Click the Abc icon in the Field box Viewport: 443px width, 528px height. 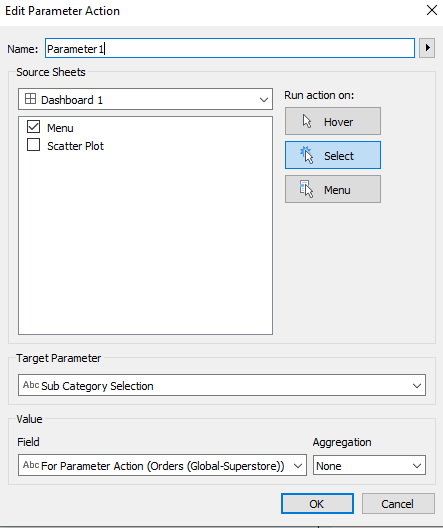(x=31, y=465)
